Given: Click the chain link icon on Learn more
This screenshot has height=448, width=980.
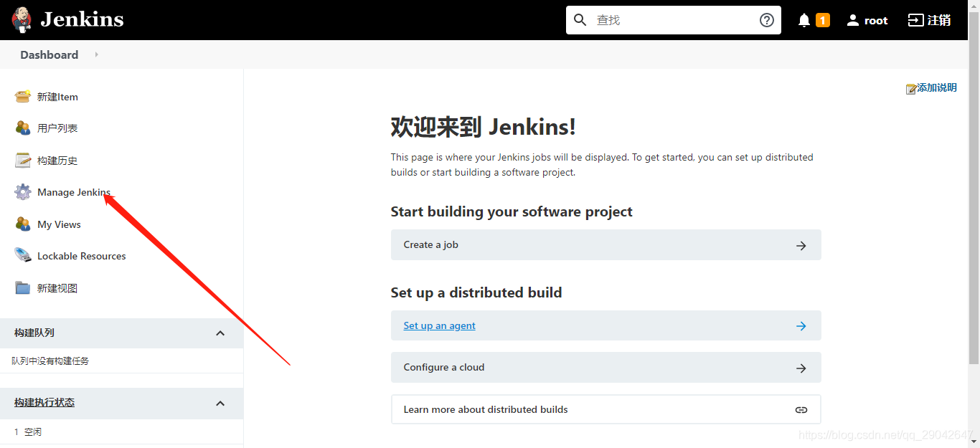Looking at the screenshot, I should (801, 410).
